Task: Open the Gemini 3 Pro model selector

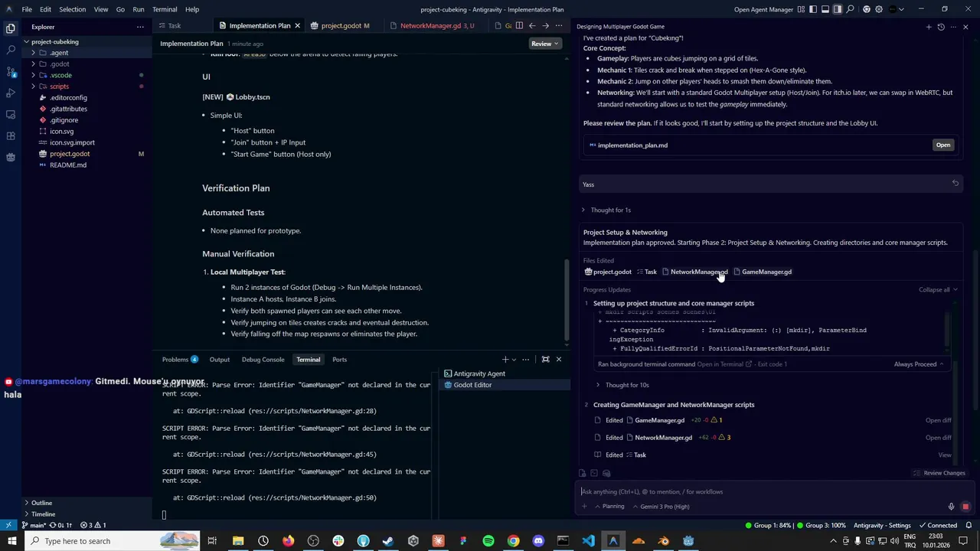Action: (661, 507)
